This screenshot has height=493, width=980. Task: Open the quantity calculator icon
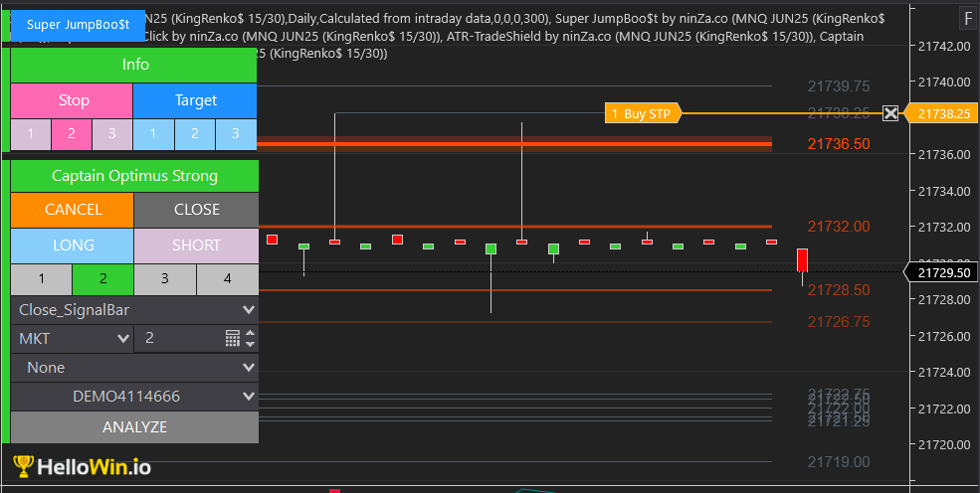coord(232,338)
